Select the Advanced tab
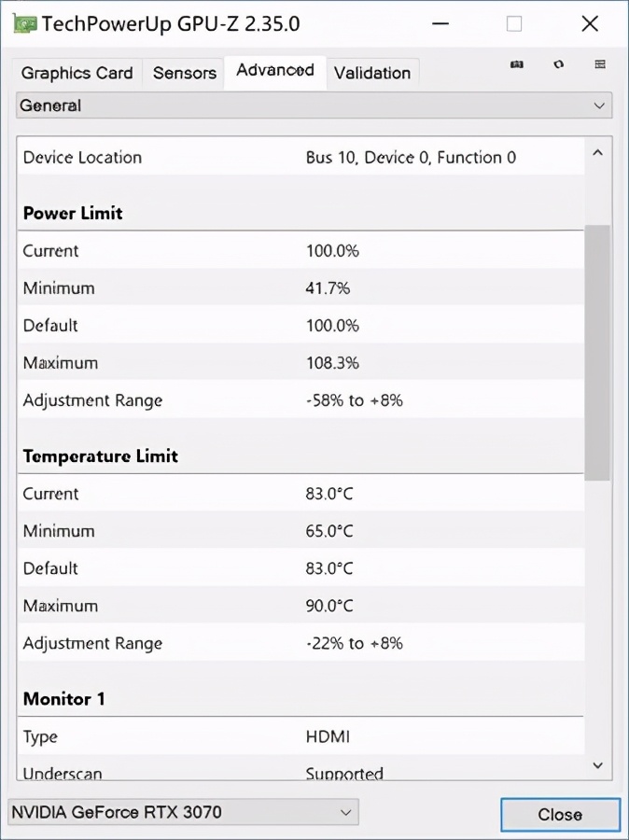The height and width of the screenshot is (840, 629). pyautogui.click(x=275, y=71)
